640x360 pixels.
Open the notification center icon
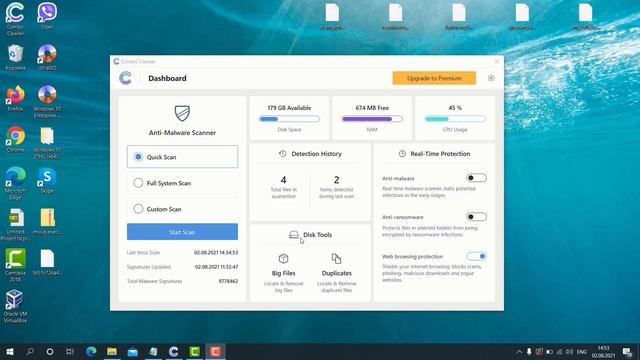pyautogui.click(x=627, y=352)
